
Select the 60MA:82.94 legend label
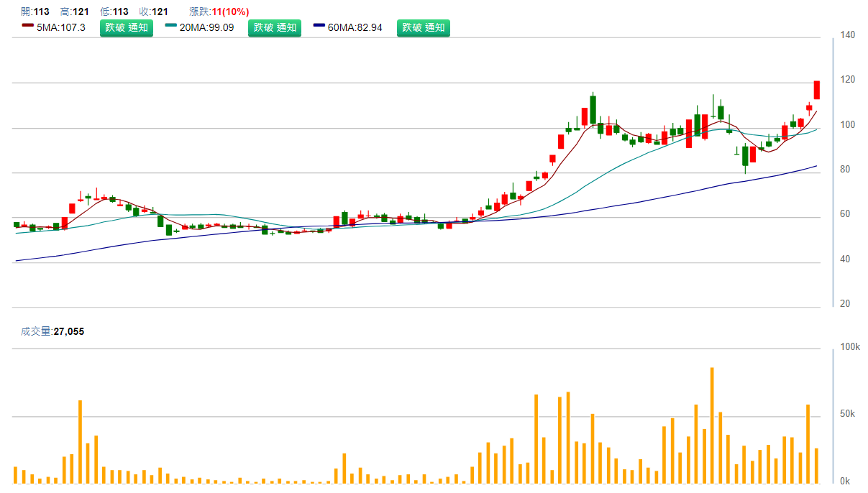(355, 28)
